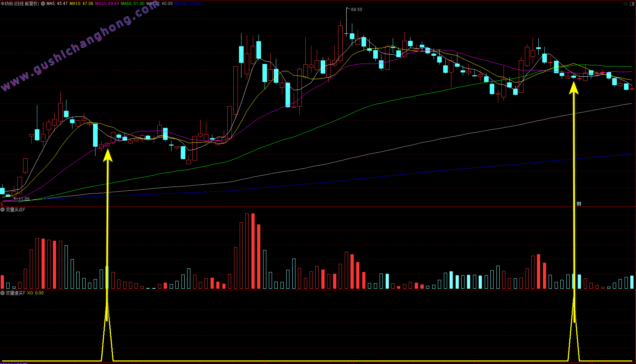Select the MA60: 51.00 label

pos(132,4)
